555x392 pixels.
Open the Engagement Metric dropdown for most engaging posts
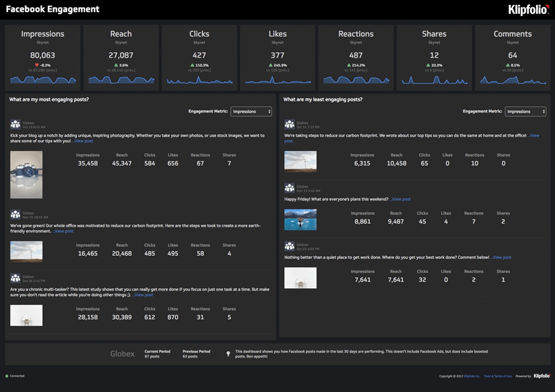coord(251,111)
